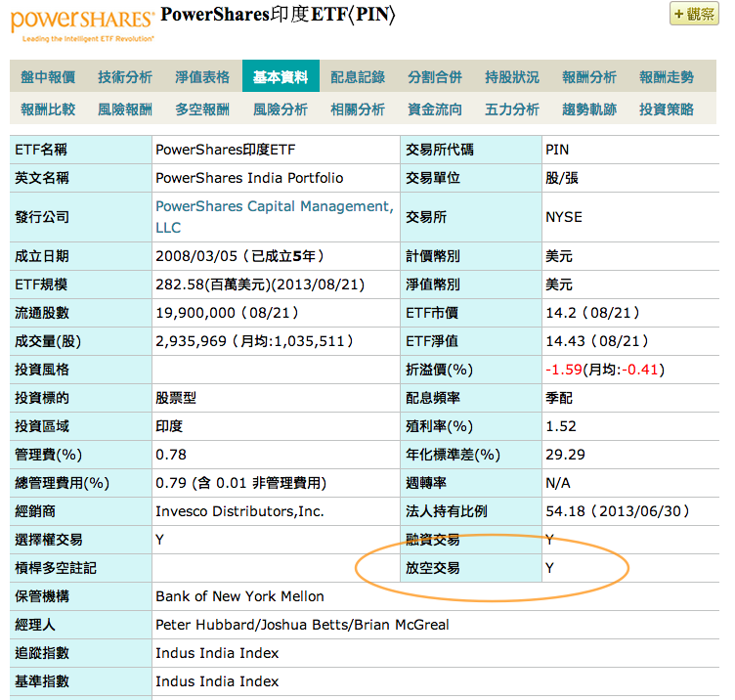Select distributor Invesco Distributors,Inc.
The width and height of the screenshot is (735, 700).
pos(239,511)
